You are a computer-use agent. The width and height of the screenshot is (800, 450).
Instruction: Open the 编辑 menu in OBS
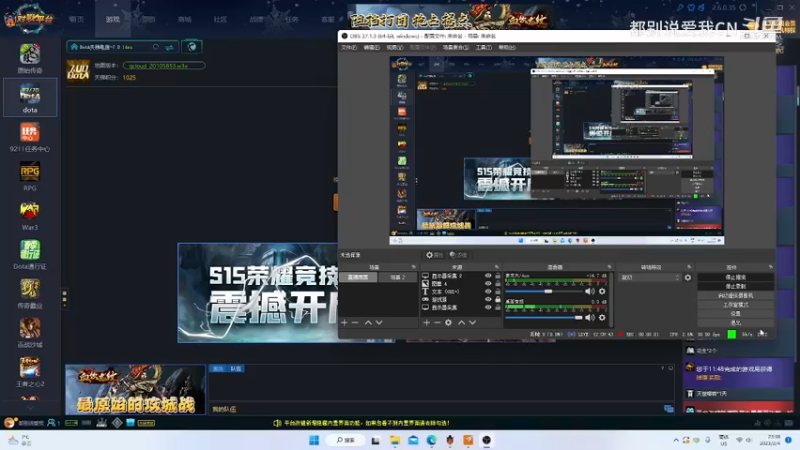(x=371, y=47)
